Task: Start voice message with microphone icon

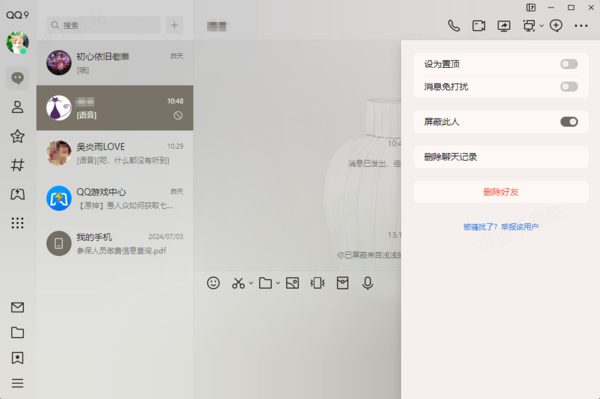Action: point(367,283)
